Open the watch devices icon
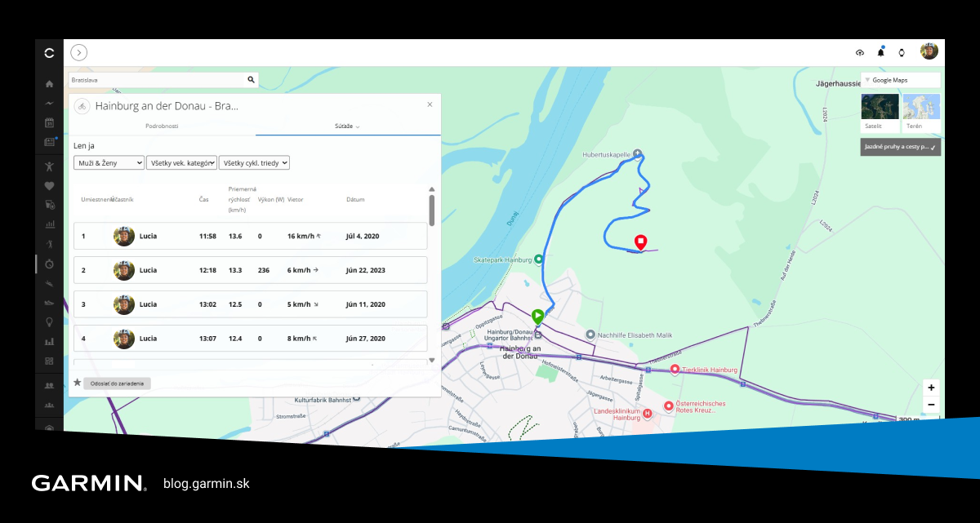 coord(902,52)
